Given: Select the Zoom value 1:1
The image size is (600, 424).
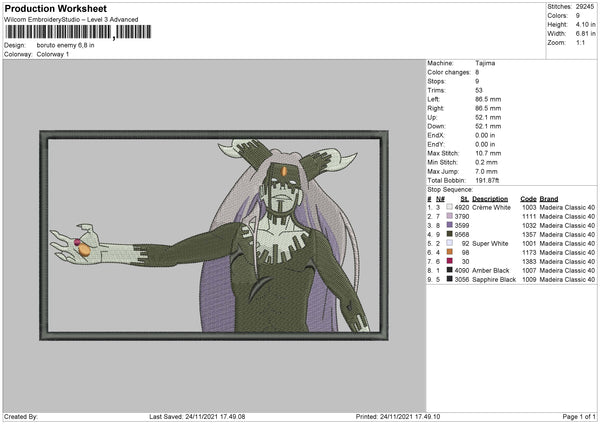Looking at the screenshot, I should [x=580, y=42].
